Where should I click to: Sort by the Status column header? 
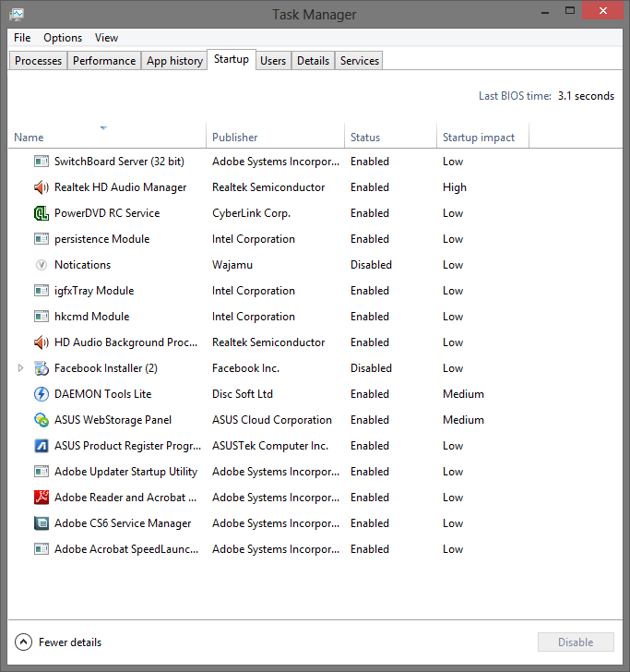pos(390,138)
